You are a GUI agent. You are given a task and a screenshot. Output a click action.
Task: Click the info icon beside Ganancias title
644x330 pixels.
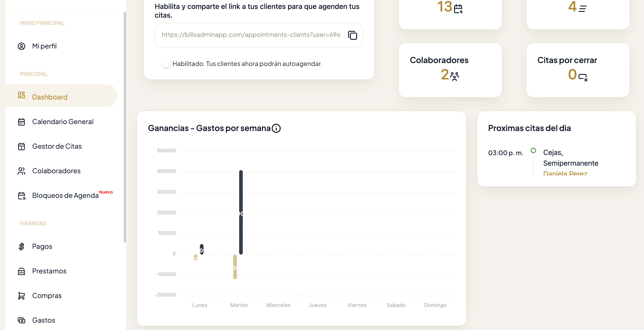pos(276,128)
